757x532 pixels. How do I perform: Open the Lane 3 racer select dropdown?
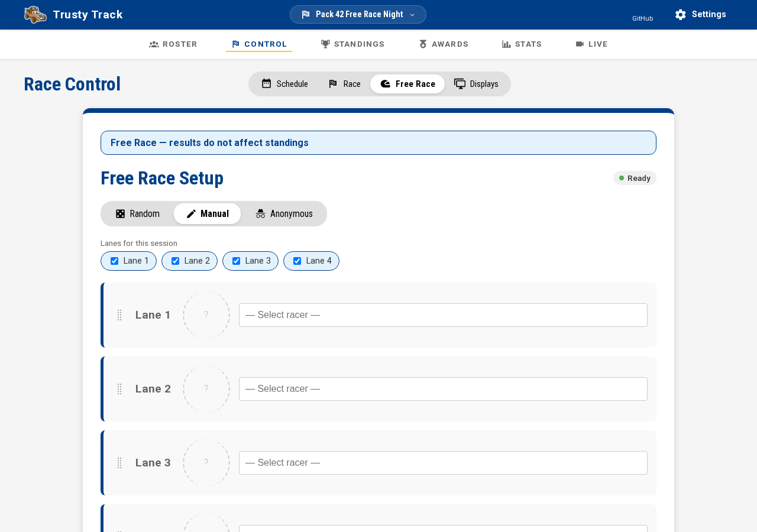point(443,463)
